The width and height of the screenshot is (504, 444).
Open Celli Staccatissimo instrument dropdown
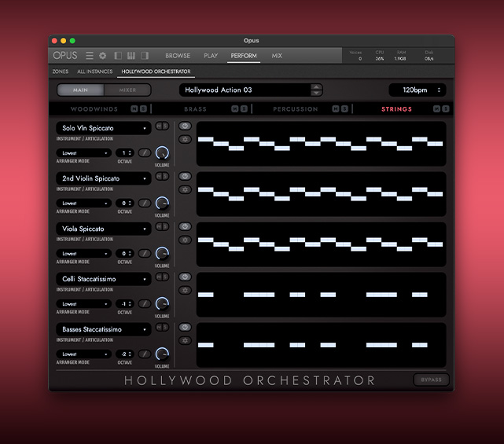coord(104,279)
